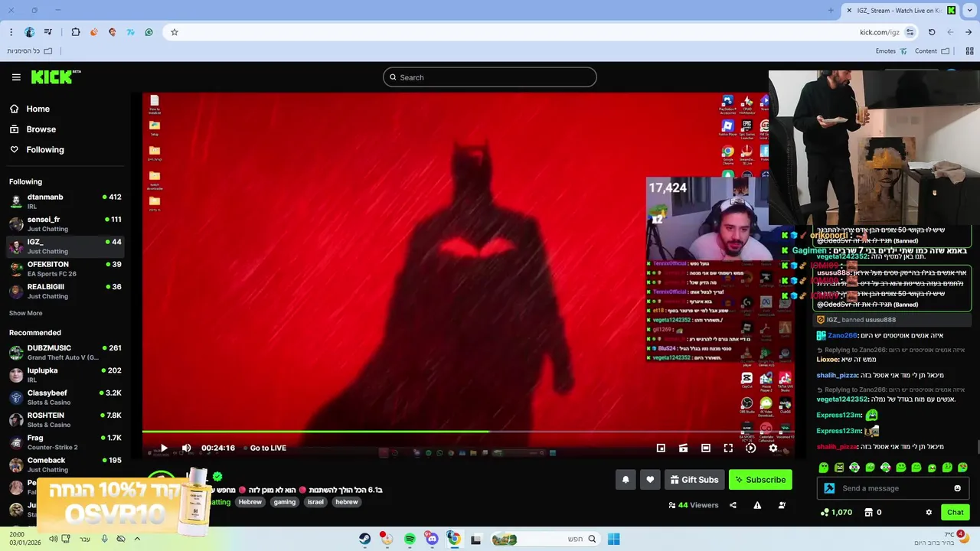Insert the last emote in quick row
This screenshot has width=980, height=551.
click(962, 468)
